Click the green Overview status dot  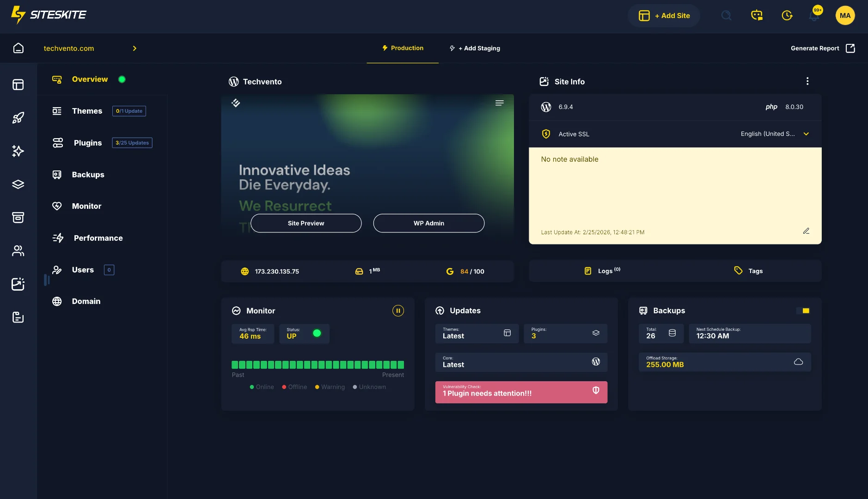(122, 79)
